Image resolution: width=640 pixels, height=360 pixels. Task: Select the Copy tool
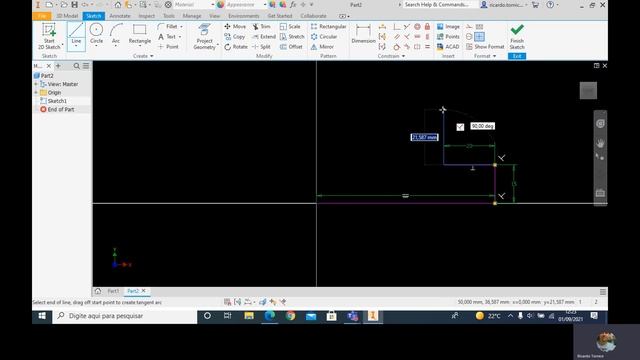235,37
